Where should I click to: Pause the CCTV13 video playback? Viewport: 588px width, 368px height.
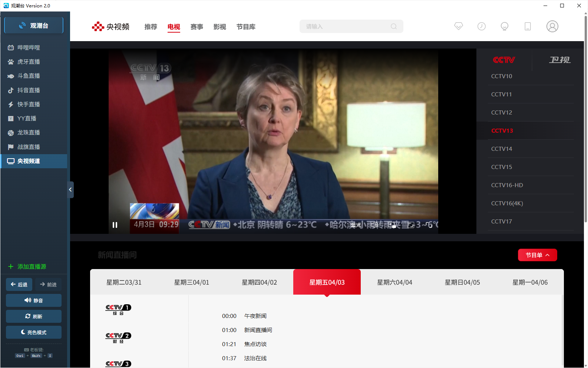[115, 225]
